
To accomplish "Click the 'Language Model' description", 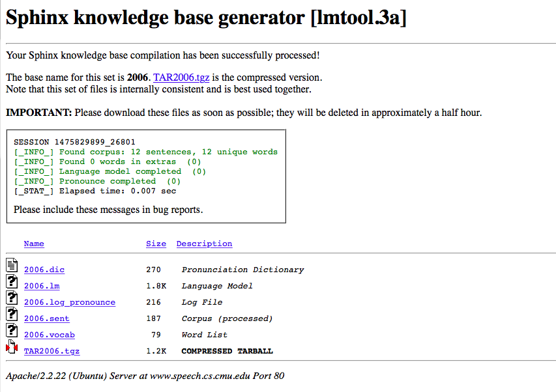I will (217, 286).
